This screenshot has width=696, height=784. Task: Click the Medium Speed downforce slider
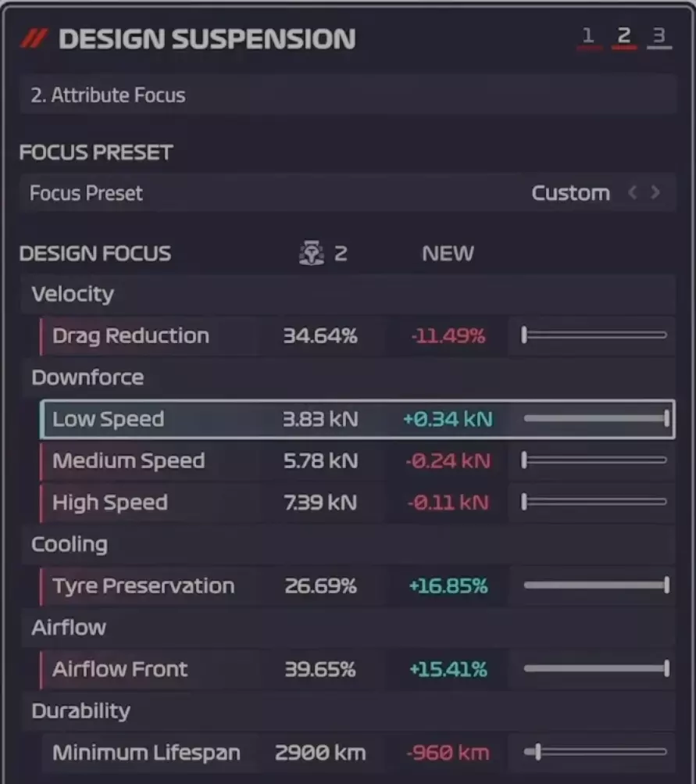[x=594, y=460]
